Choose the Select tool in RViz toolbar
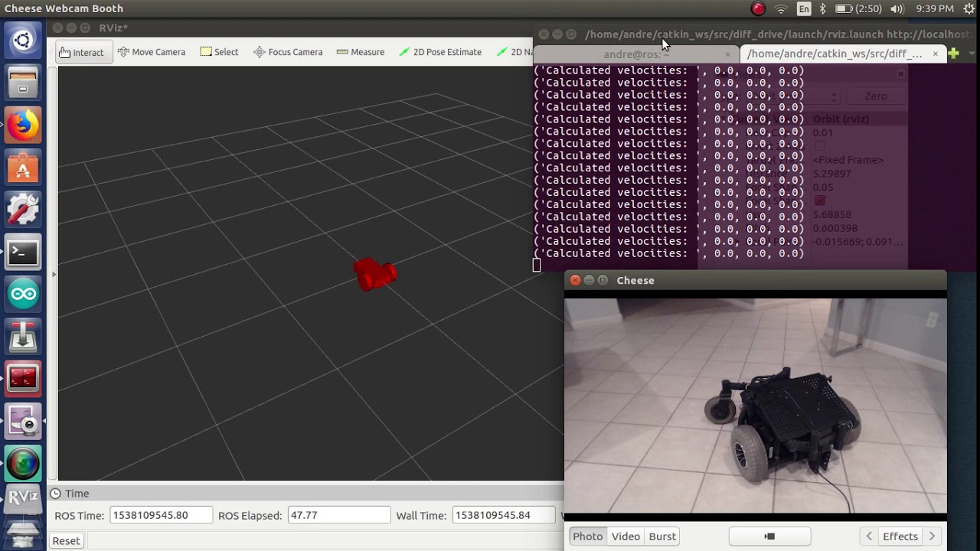The height and width of the screenshot is (551, 980). [x=219, y=52]
